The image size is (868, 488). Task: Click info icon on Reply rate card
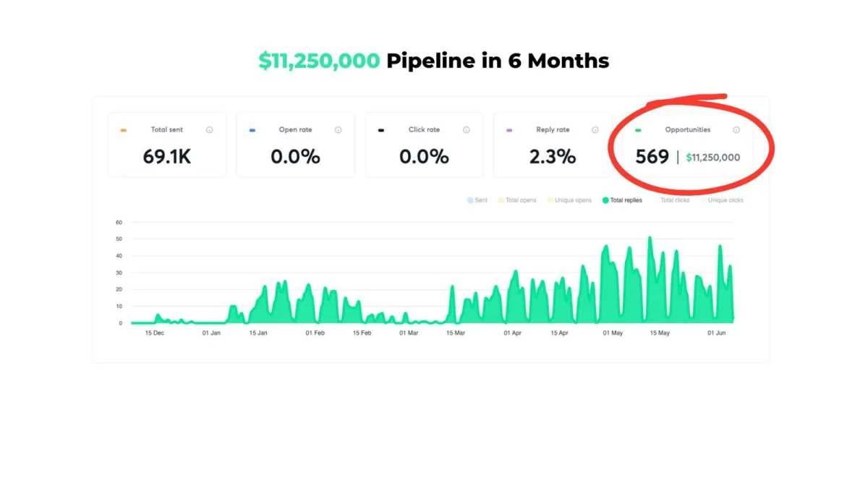pyautogui.click(x=595, y=130)
